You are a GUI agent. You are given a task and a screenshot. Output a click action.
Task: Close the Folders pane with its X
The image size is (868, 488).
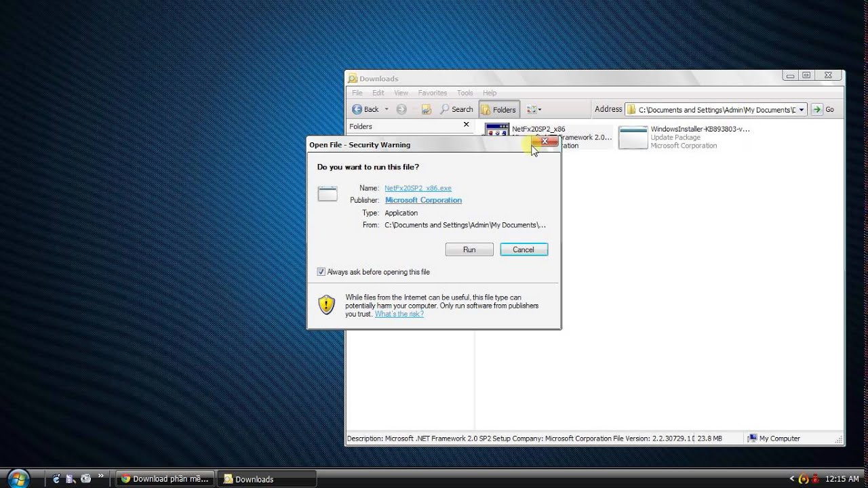click(x=466, y=125)
